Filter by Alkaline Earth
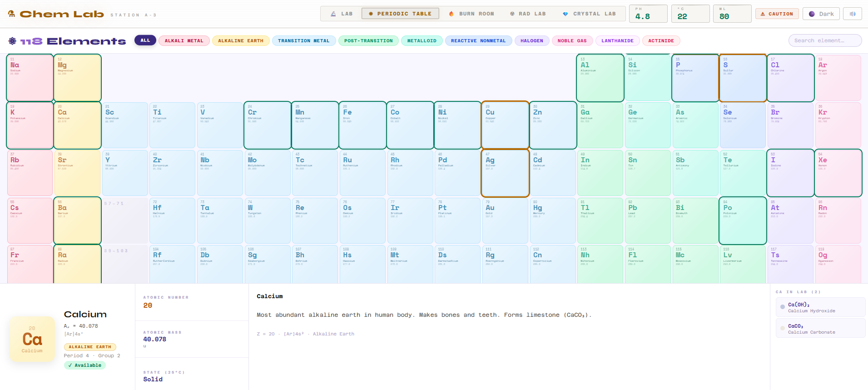868x390 pixels. click(x=241, y=40)
